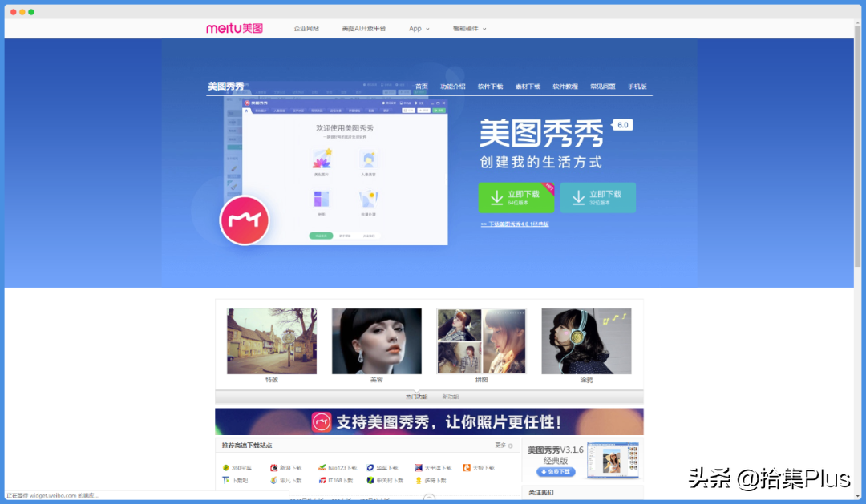Select the 功能介绍 navigation tab
The image size is (866, 504).
tap(452, 87)
